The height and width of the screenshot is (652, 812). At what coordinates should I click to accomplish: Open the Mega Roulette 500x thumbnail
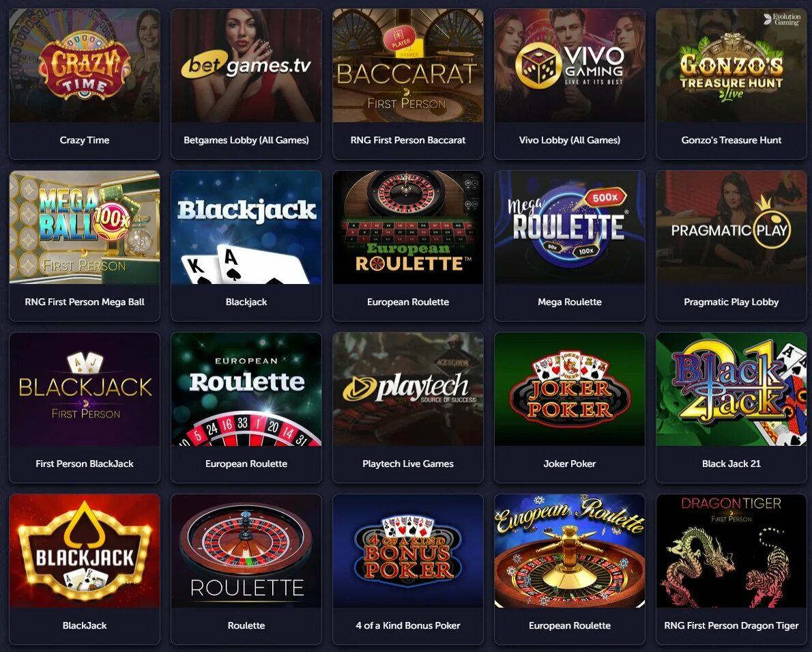tap(570, 227)
